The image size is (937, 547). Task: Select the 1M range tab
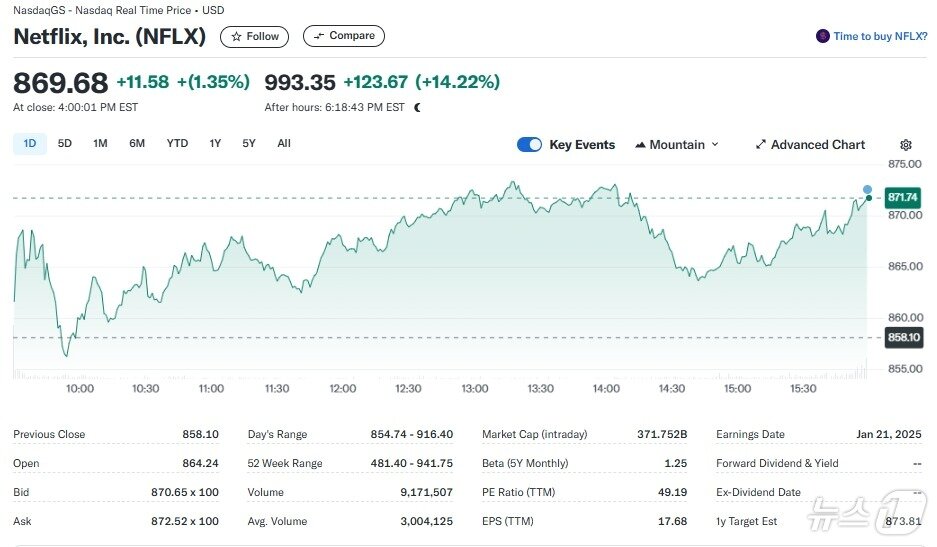pos(100,144)
